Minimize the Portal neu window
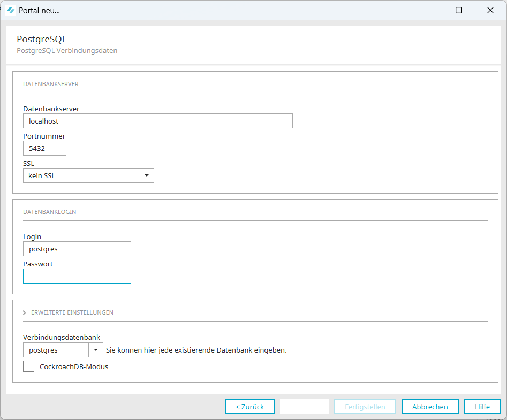The height and width of the screenshot is (420, 507). coord(427,10)
